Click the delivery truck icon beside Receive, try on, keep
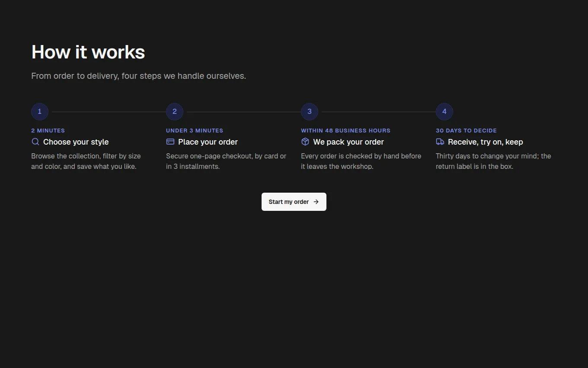The image size is (588, 368). pyautogui.click(x=440, y=142)
